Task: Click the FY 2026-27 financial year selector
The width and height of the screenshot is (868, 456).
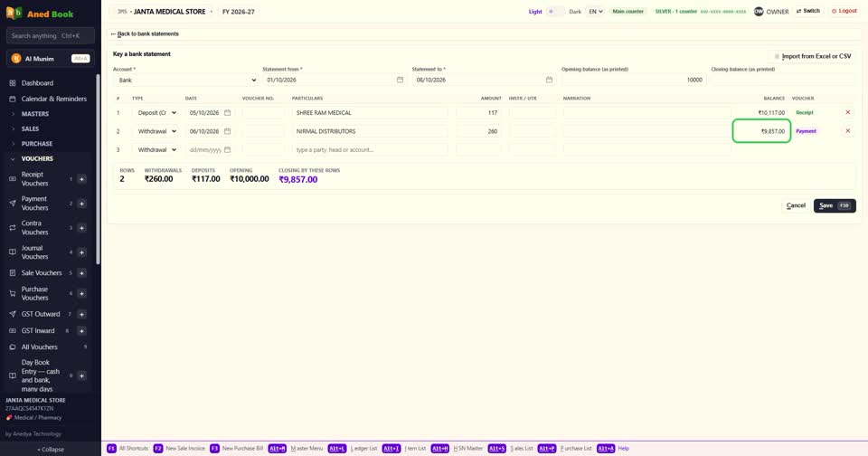Action: click(x=239, y=12)
